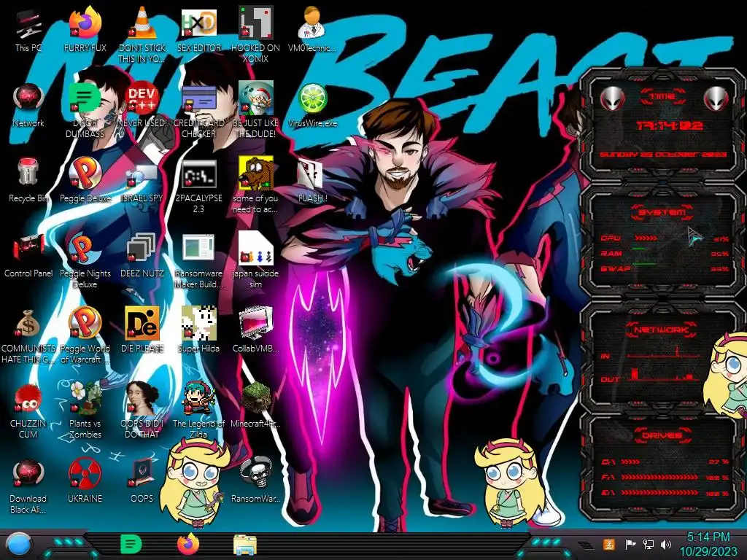
Task: Click the volume speaker tray icon
Action: (665, 544)
